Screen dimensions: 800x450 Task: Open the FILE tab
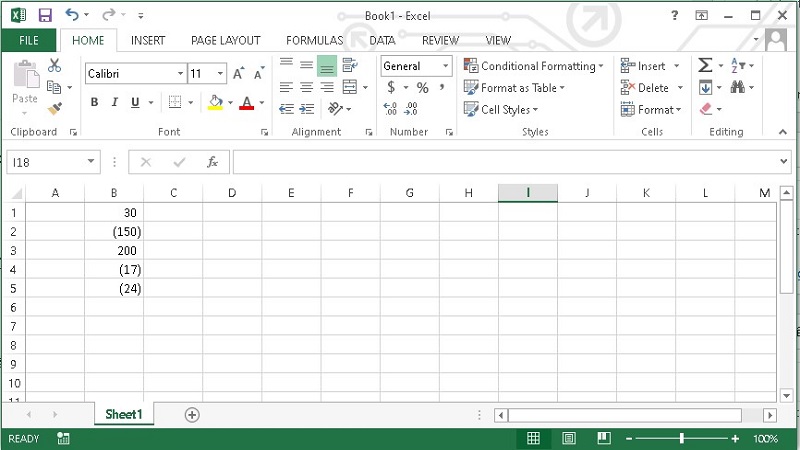29,40
